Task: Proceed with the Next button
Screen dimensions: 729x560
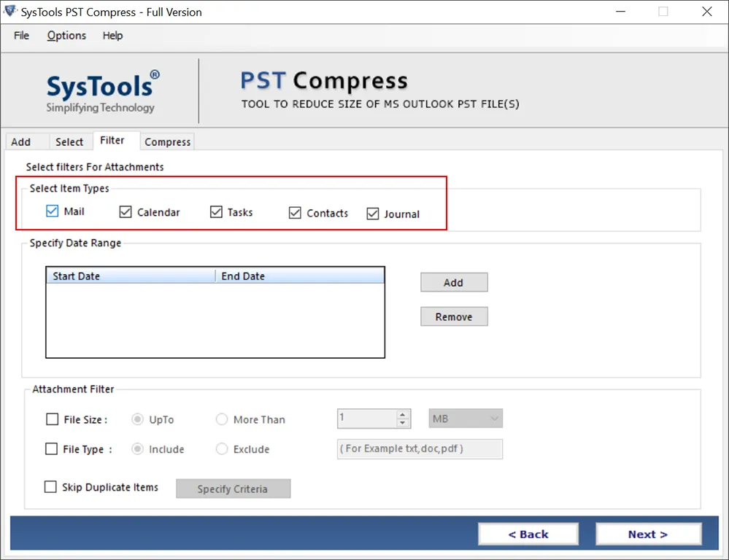Action: point(648,534)
